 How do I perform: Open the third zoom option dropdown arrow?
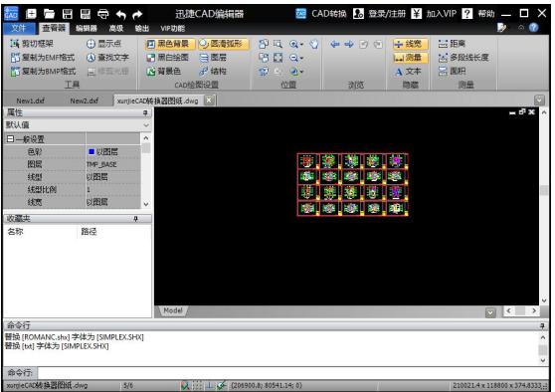pos(301,73)
